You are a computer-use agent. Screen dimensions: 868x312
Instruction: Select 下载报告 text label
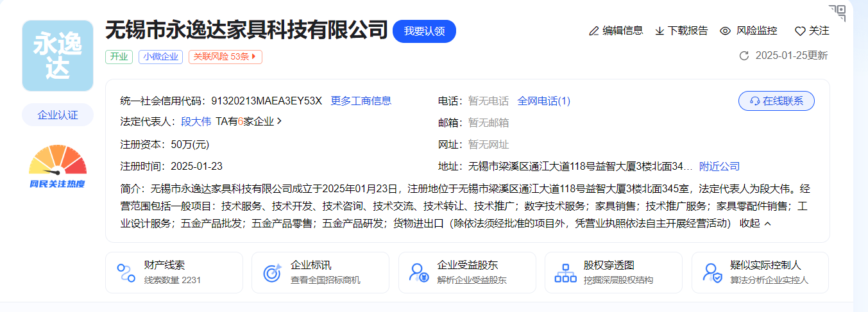pyautogui.click(x=688, y=31)
